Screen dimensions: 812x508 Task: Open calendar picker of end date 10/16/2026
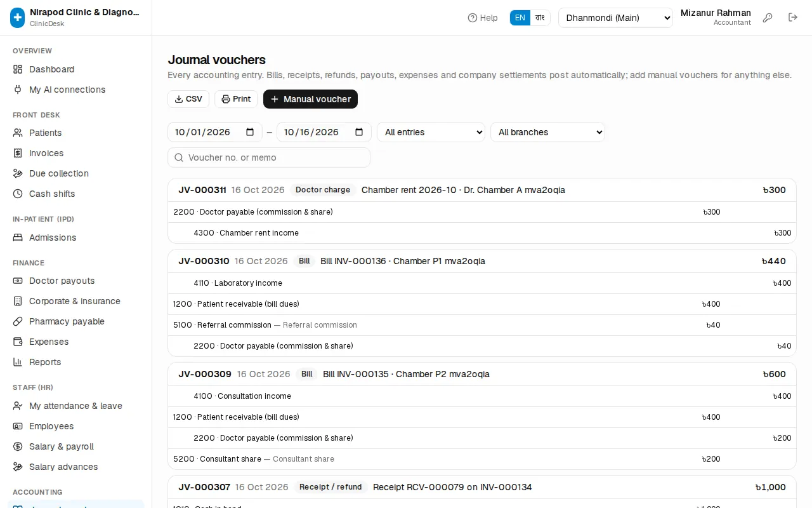click(359, 132)
